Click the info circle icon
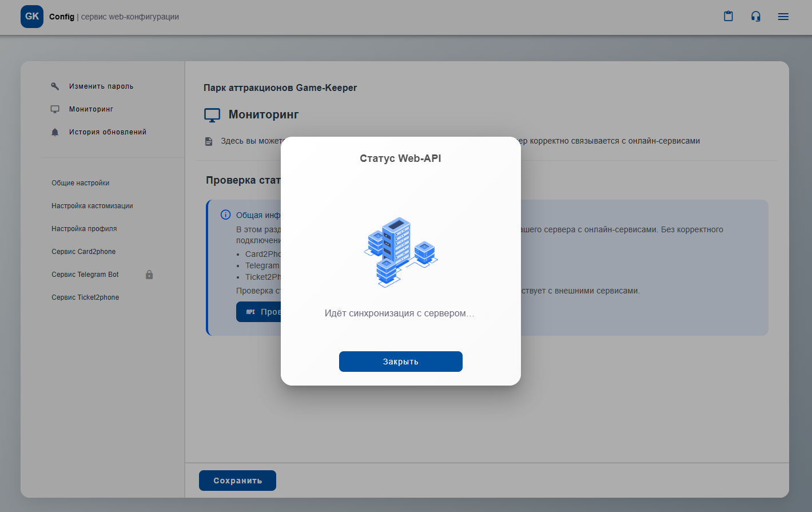 pyautogui.click(x=226, y=215)
